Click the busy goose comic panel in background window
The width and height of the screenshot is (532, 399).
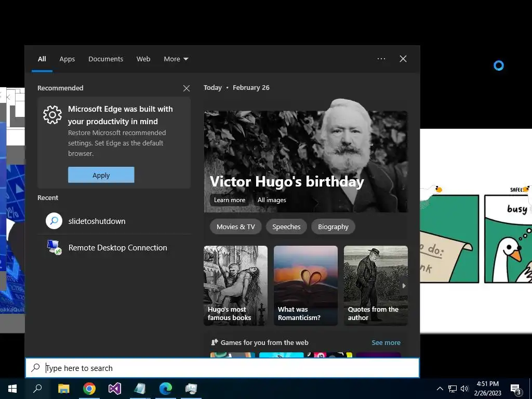tap(508, 239)
